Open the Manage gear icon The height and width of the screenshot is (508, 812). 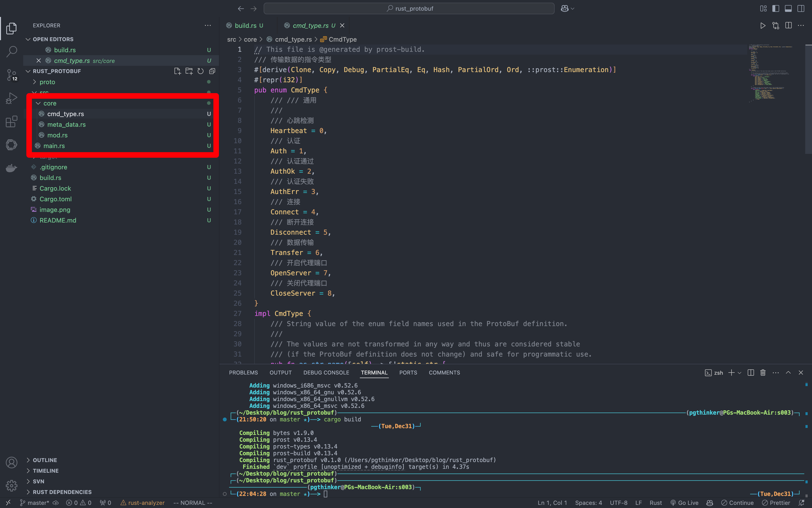(11, 486)
